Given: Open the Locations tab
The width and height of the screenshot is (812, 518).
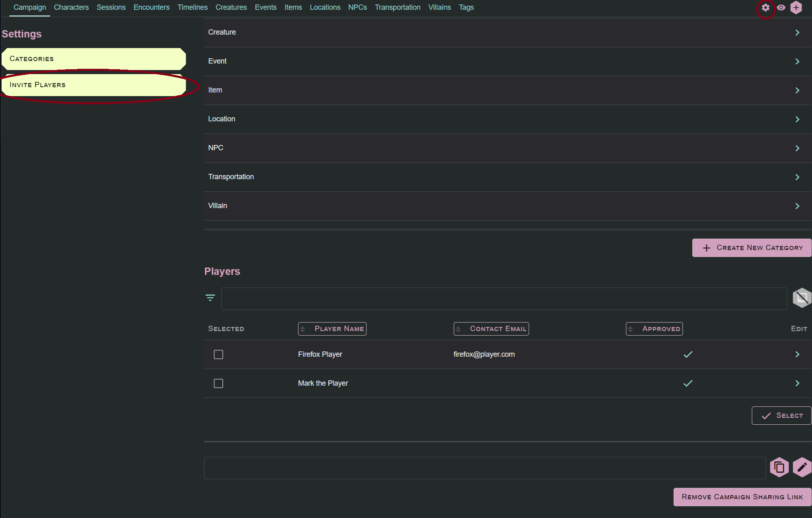Looking at the screenshot, I should [325, 7].
